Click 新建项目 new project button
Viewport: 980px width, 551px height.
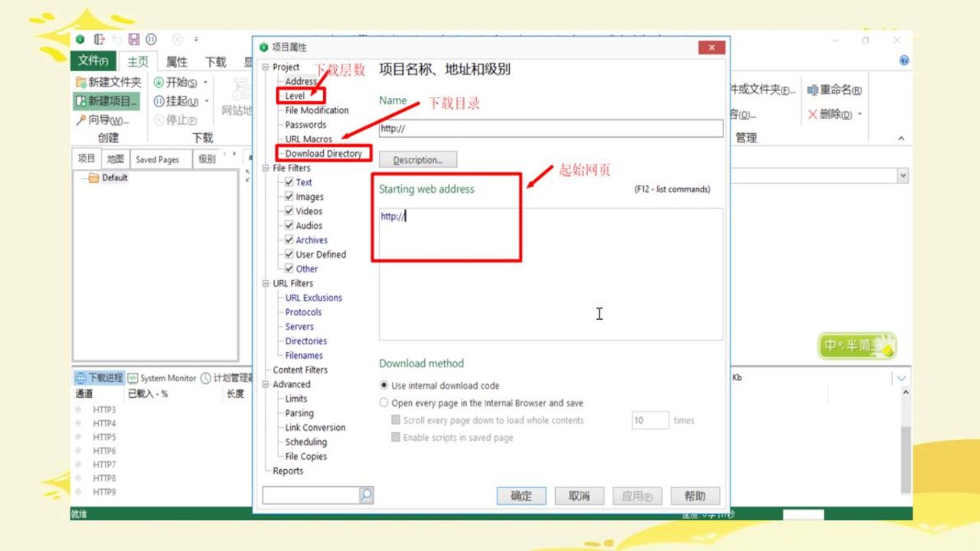pyautogui.click(x=106, y=101)
